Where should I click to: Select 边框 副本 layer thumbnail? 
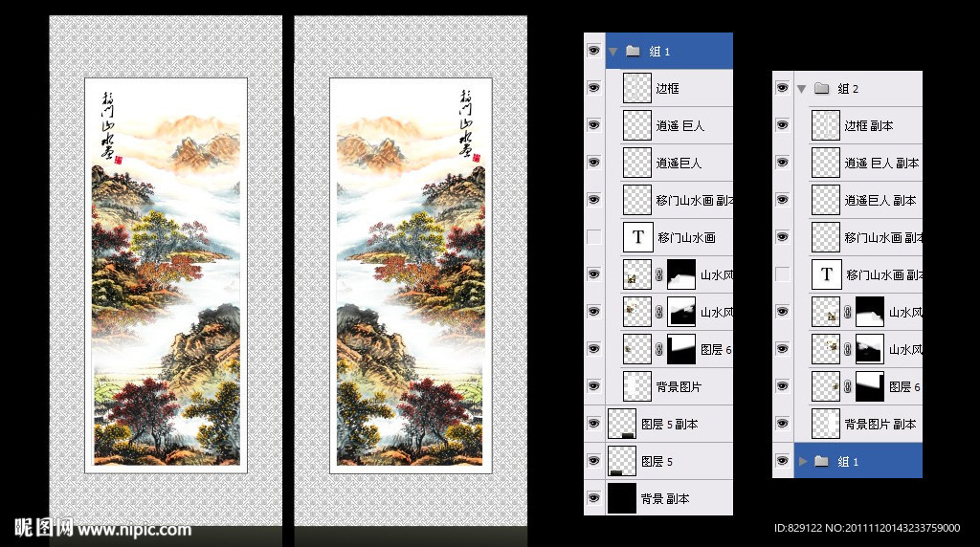pos(826,125)
